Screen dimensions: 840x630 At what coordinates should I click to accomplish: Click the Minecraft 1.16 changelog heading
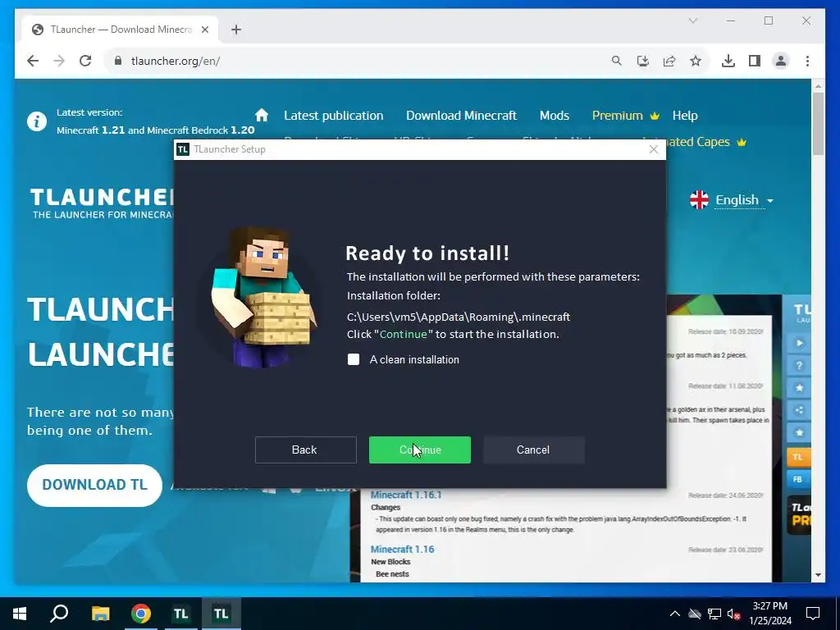tap(402, 550)
